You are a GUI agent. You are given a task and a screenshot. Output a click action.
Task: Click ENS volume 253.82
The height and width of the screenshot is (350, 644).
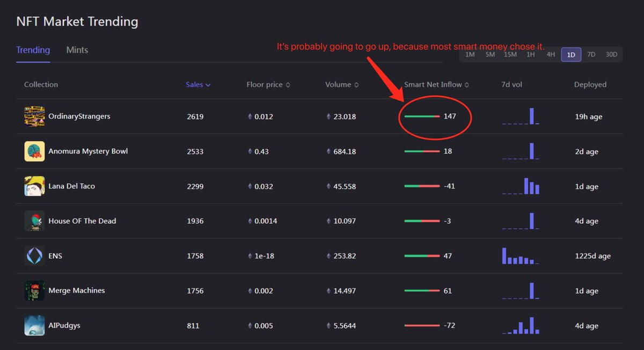pyautogui.click(x=345, y=256)
